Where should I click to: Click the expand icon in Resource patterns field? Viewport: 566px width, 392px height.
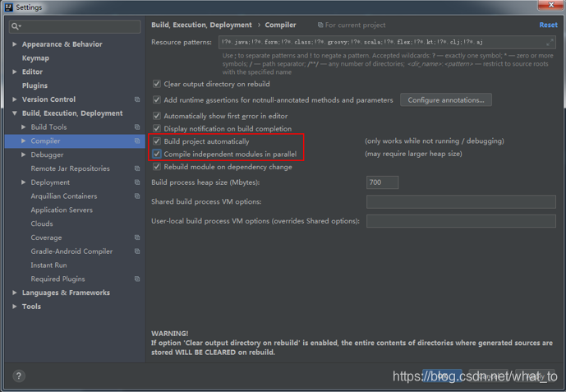coord(550,42)
